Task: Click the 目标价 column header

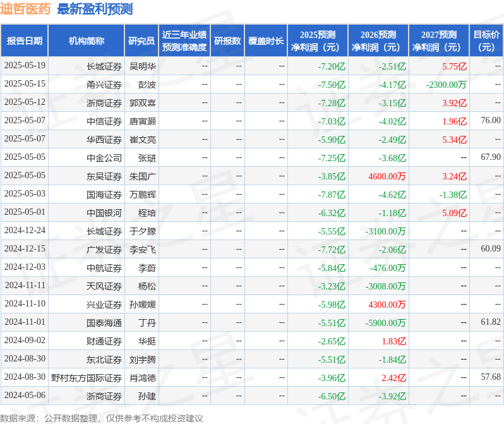Action: 486,41
